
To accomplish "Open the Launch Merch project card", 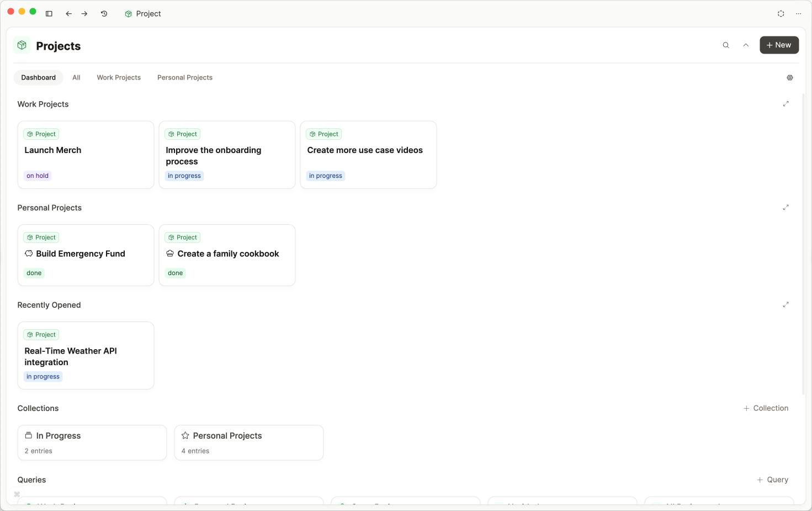I will pos(86,155).
